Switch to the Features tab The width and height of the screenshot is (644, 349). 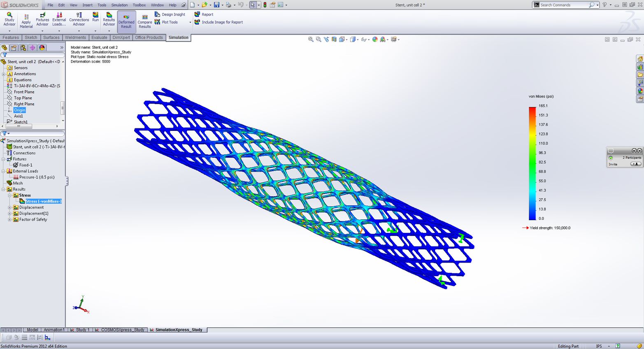pos(11,37)
